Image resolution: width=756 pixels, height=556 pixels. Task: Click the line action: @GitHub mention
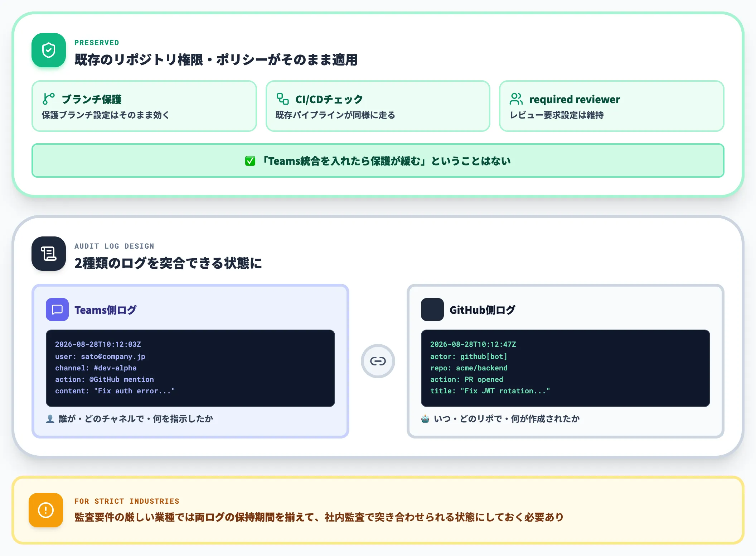click(105, 379)
